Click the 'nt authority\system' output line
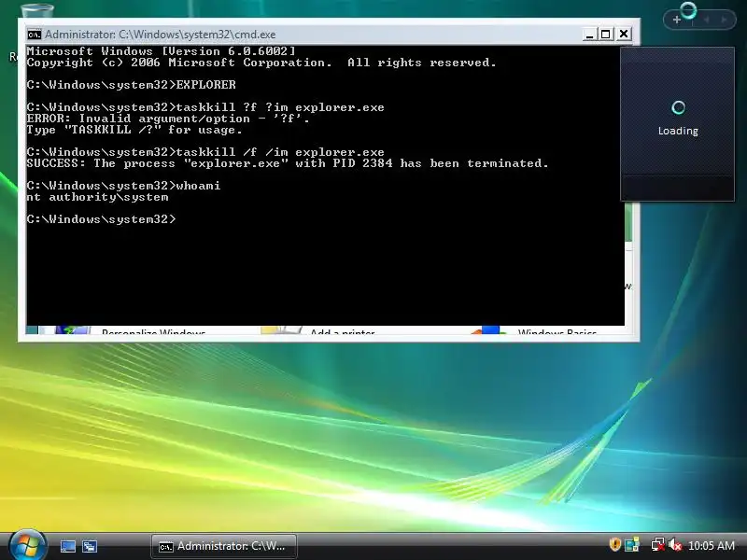This screenshot has width=747, height=560. click(x=98, y=197)
